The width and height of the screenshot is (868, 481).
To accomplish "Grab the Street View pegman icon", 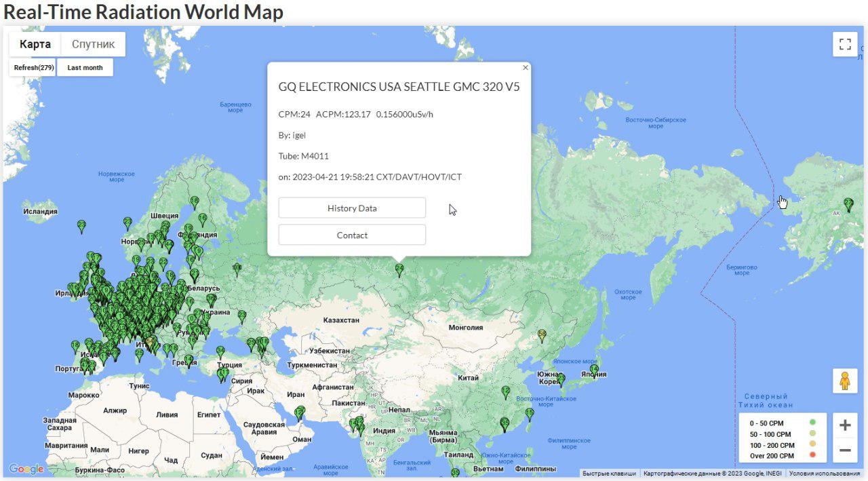I will [845, 381].
